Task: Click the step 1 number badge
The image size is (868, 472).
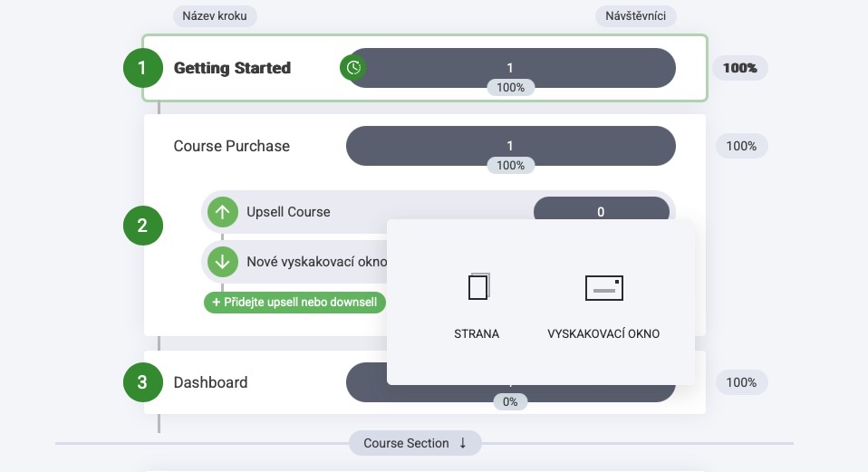Action: pos(142,68)
